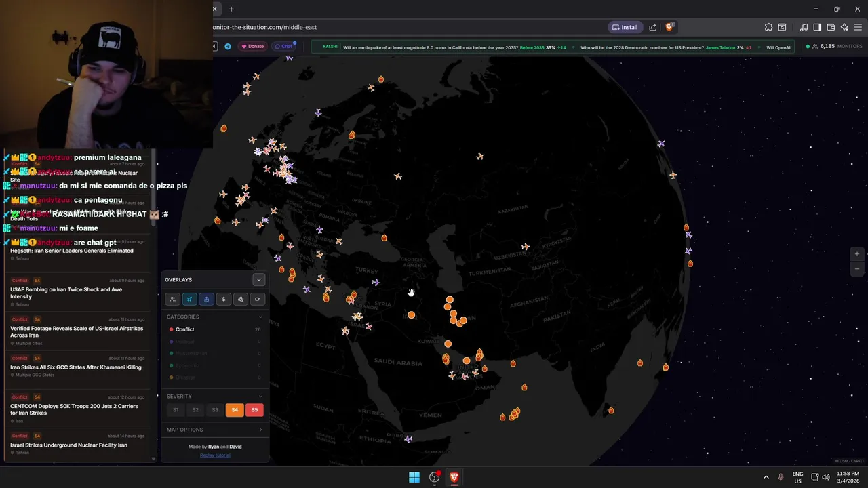Open 'Israel Strikes Underground Nuclear Facility' item
The height and width of the screenshot is (488, 868).
pos(78,444)
